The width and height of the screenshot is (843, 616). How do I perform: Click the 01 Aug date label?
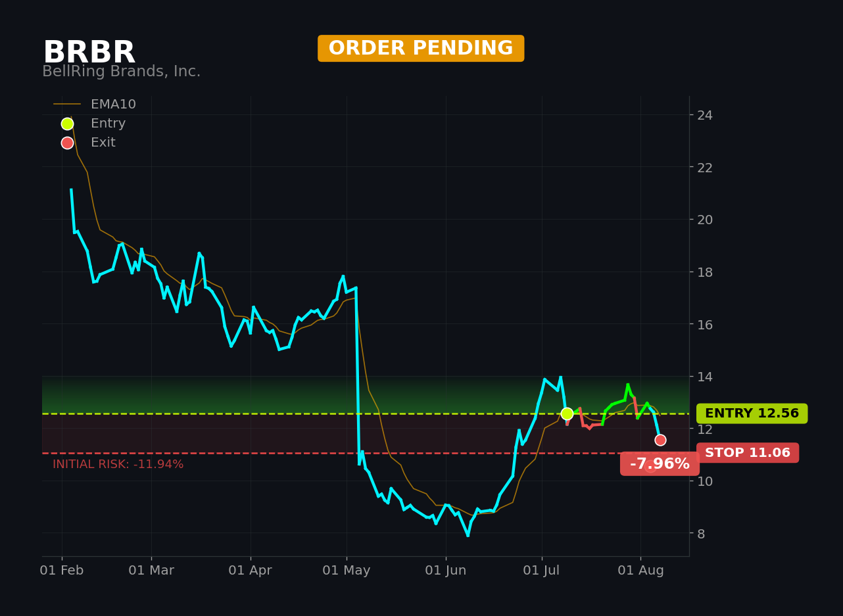coord(641,571)
